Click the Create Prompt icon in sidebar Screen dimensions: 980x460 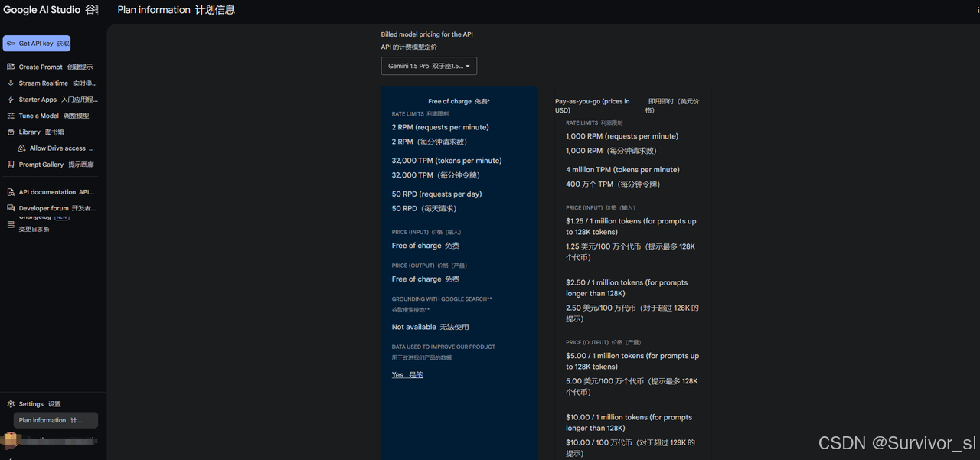click(11, 67)
